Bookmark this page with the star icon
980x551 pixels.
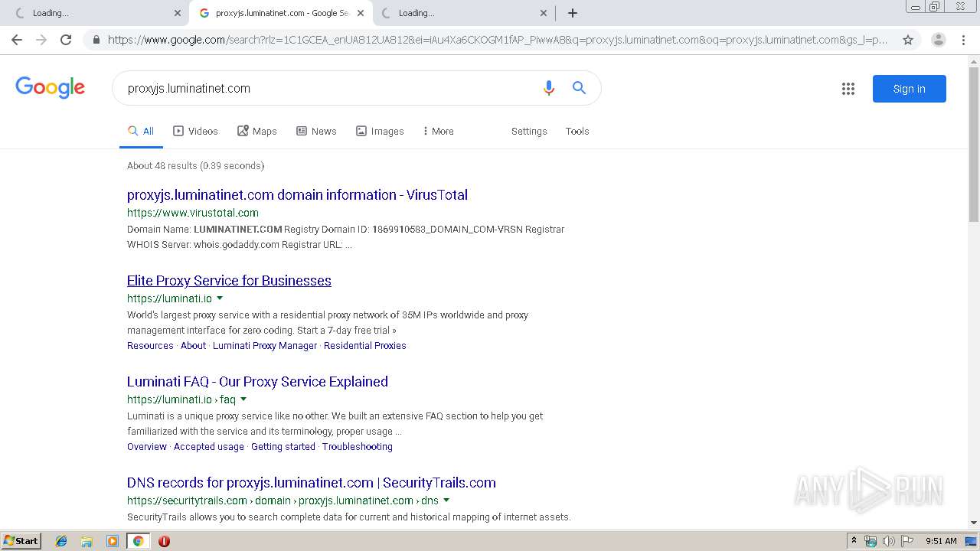click(908, 40)
